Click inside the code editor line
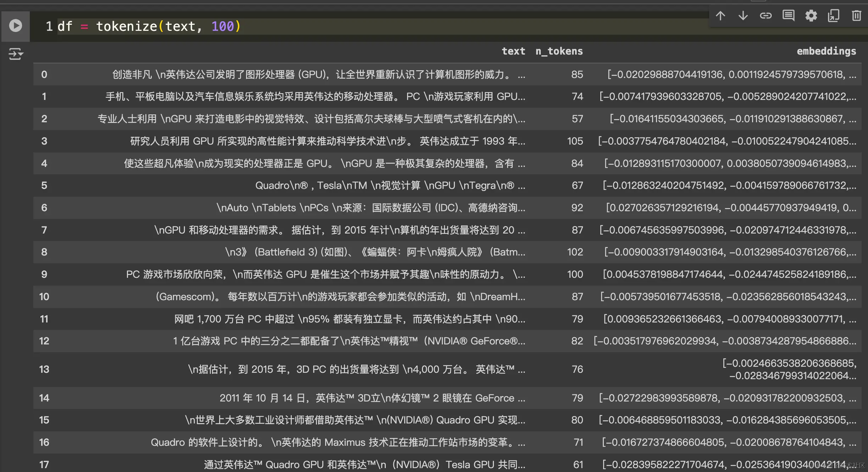Screen dimensions: 868x472 click(355, 27)
